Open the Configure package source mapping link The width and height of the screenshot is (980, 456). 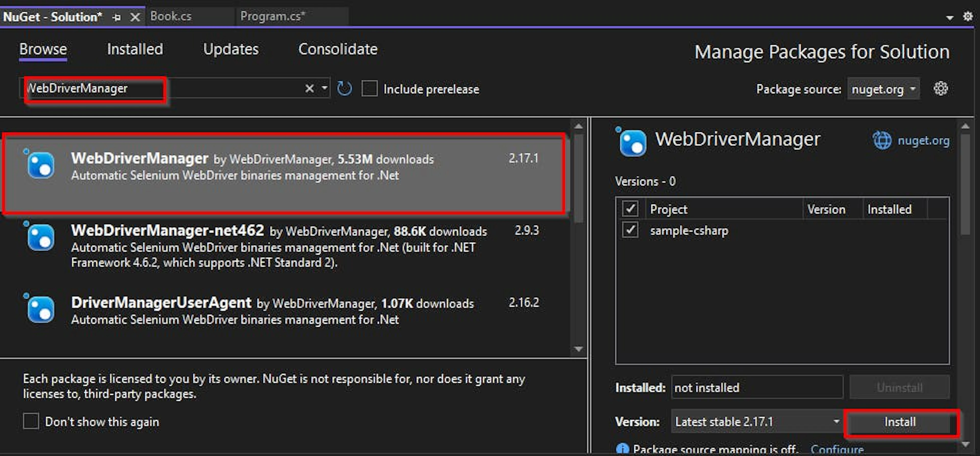tap(837, 450)
